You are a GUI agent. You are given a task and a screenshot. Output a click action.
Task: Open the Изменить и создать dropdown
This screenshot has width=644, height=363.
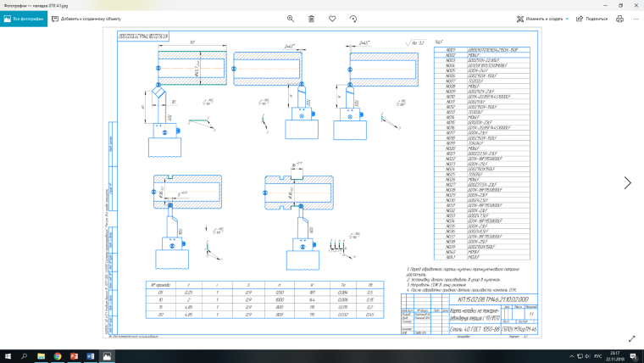(542, 19)
